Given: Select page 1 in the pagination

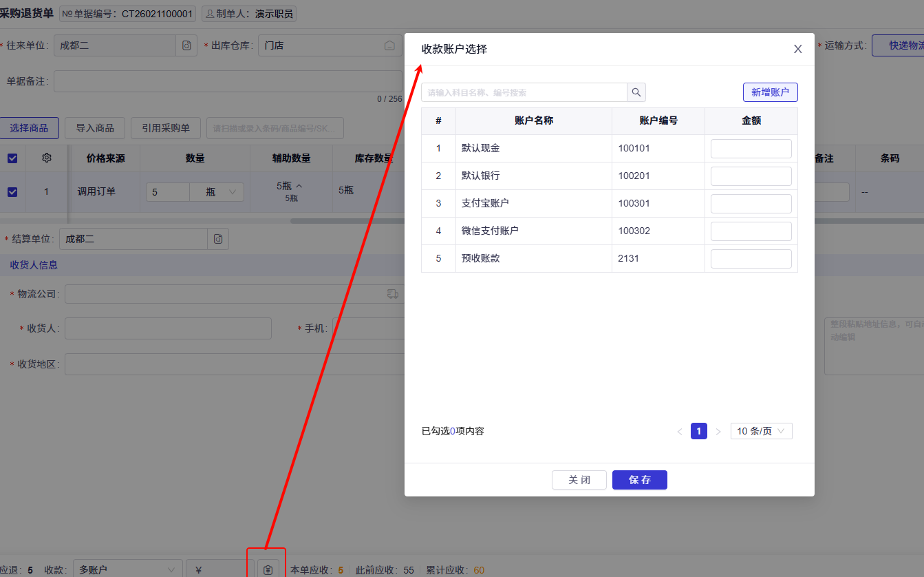Looking at the screenshot, I should point(699,431).
